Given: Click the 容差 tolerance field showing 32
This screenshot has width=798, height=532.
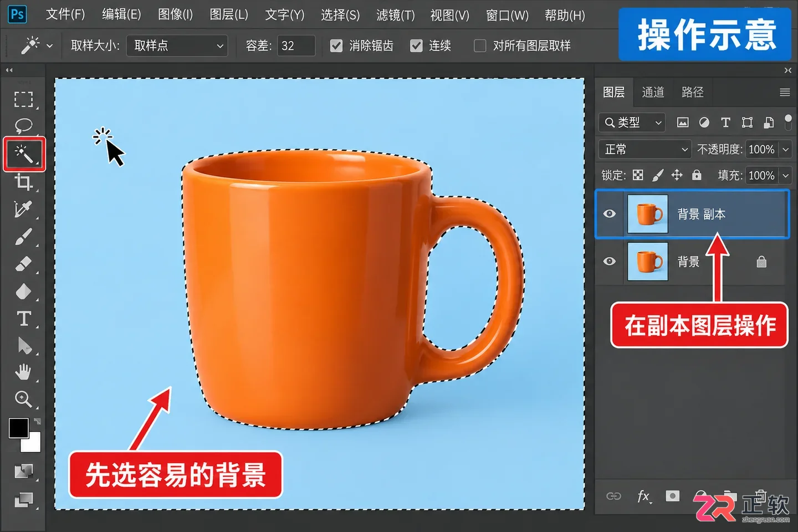Looking at the screenshot, I should click(x=296, y=45).
